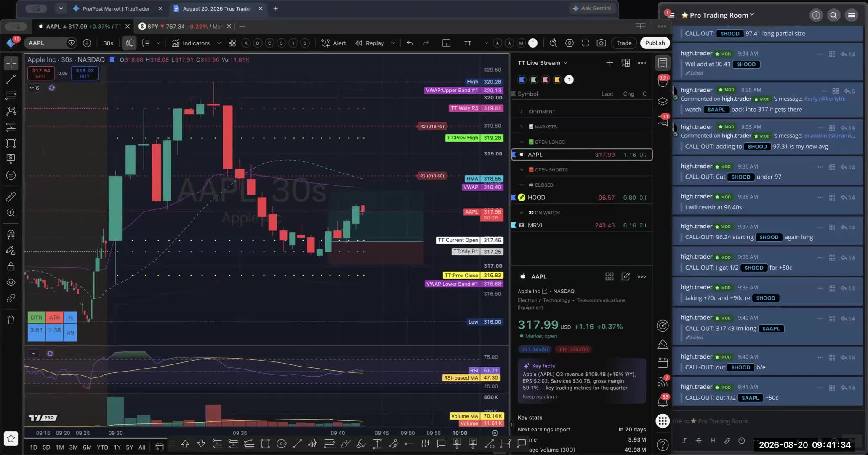Viewport: 868px width, 455px height.
Task: Enter fullscreen chart mode
Action: click(586, 43)
